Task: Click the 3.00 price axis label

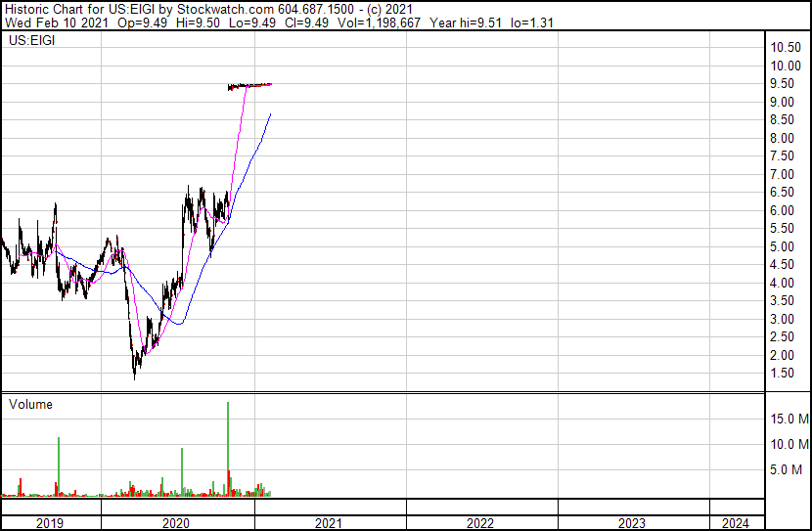Action: (782, 320)
